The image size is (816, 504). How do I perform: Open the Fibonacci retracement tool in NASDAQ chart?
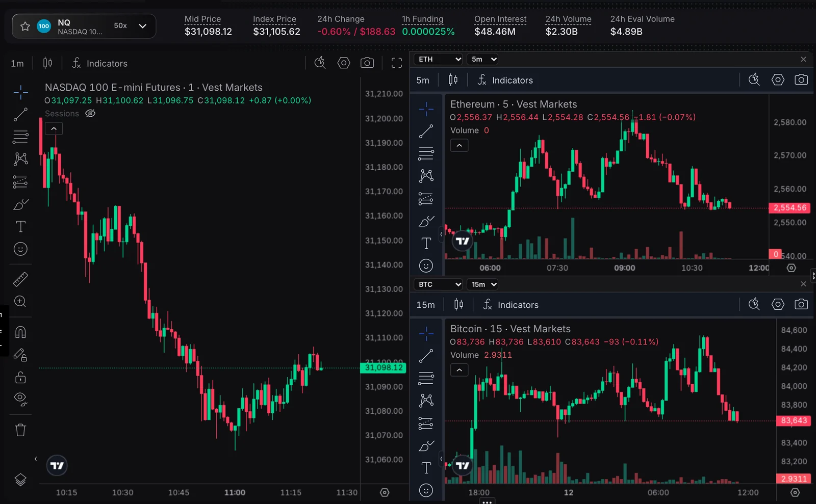[20, 137]
